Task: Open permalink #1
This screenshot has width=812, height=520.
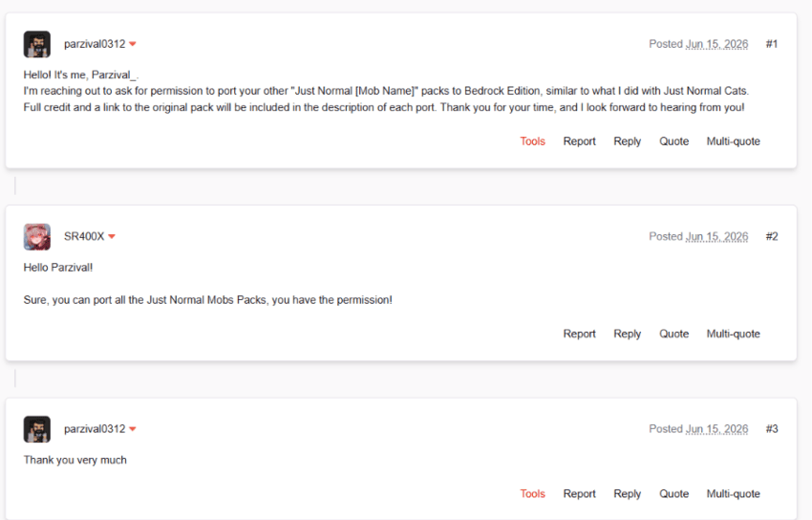Action: coord(772,44)
